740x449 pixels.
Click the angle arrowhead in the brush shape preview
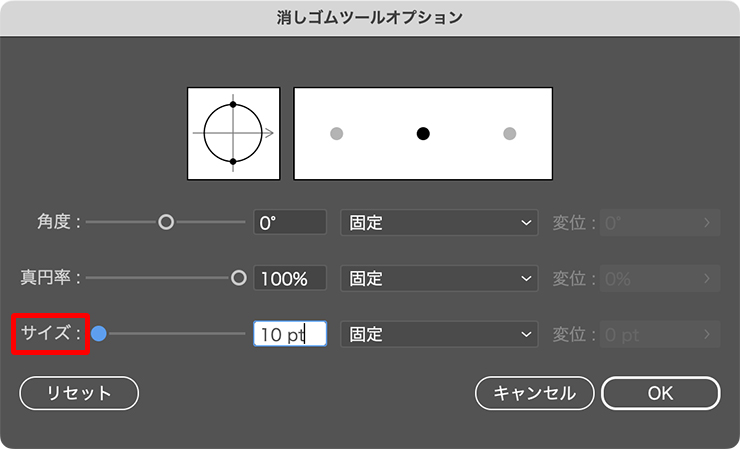[x=270, y=132]
